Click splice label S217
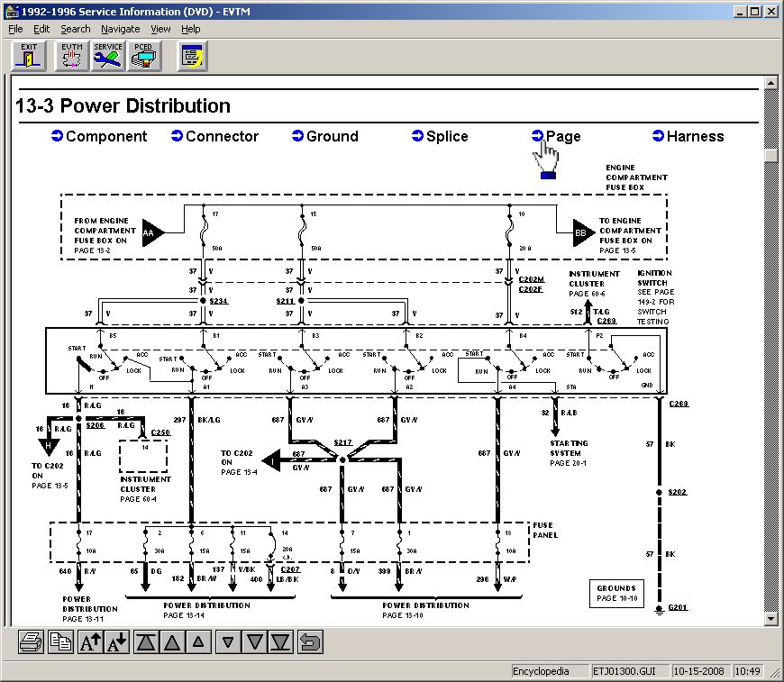The width and height of the screenshot is (784, 682). click(343, 442)
